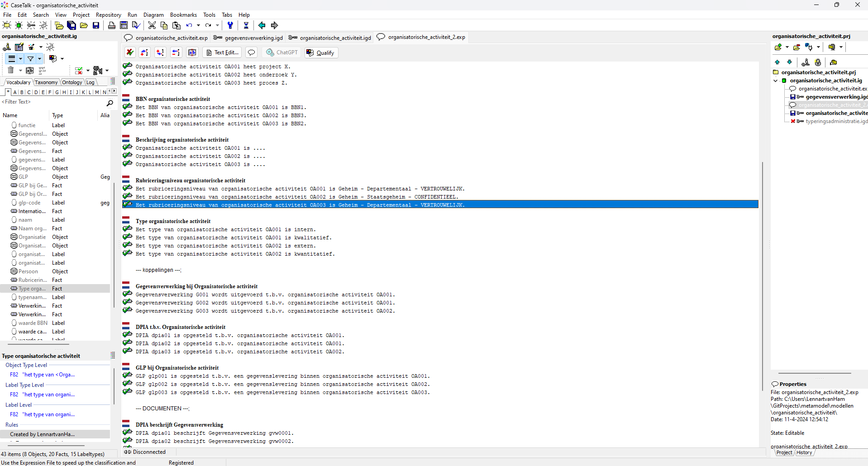
Task: Switch to the Taxonomy tab
Action: coord(46,82)
